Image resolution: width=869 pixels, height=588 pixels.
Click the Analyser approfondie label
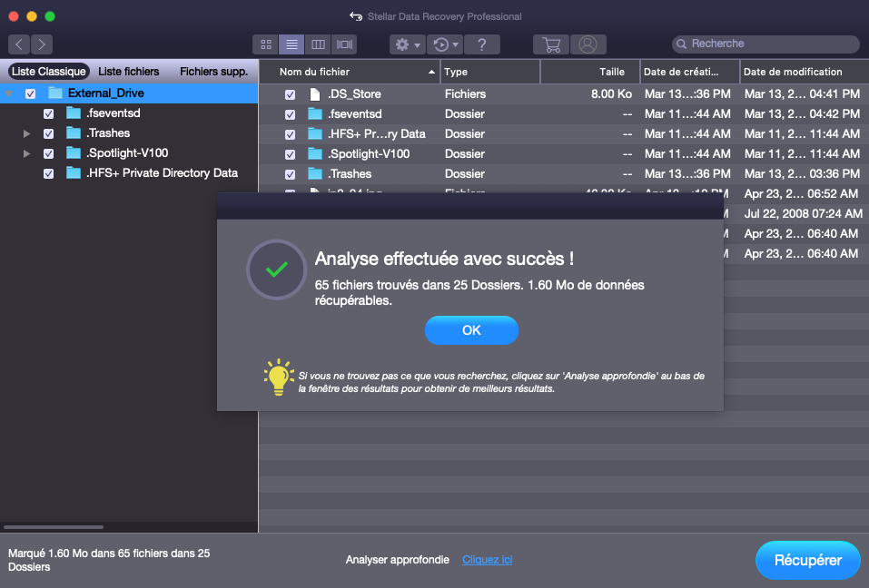[x=398, y=560]
